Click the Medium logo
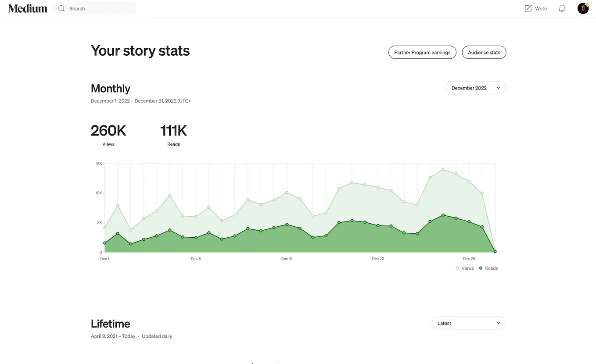This screenshot has height=364, width=596. click(28, 8)
